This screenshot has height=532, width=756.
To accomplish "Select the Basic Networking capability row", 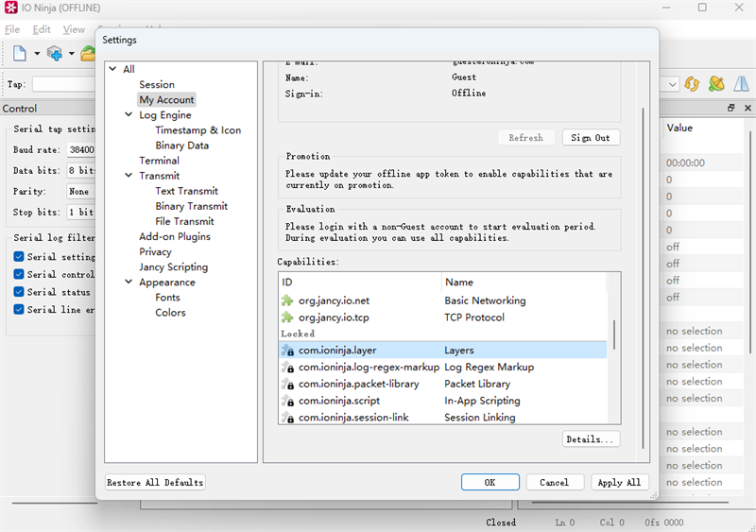I will click(442, 300).
